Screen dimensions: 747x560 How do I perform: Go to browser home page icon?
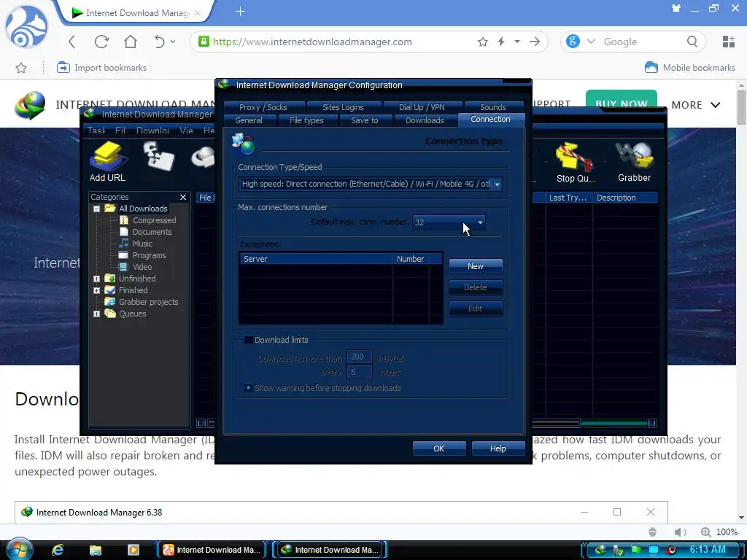[131, 42]
